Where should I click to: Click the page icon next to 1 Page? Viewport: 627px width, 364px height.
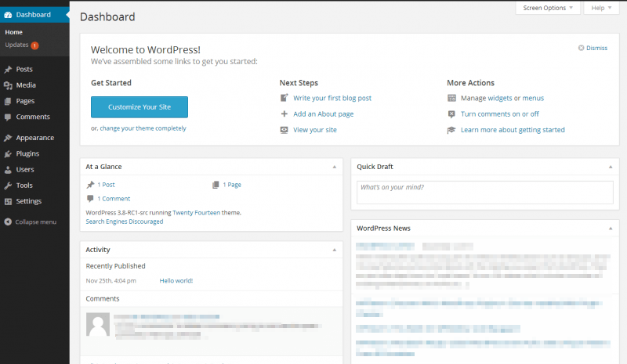click(x=216, y=185)
